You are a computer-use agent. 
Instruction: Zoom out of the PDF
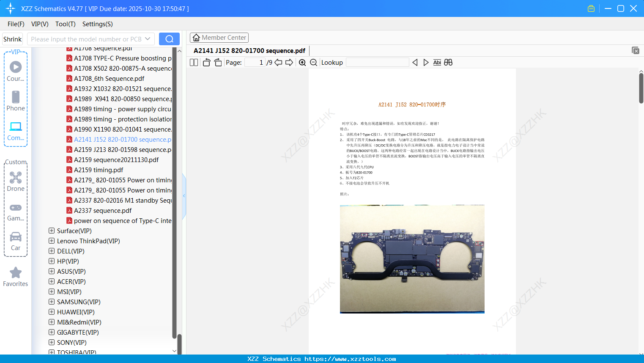point(313,63)
